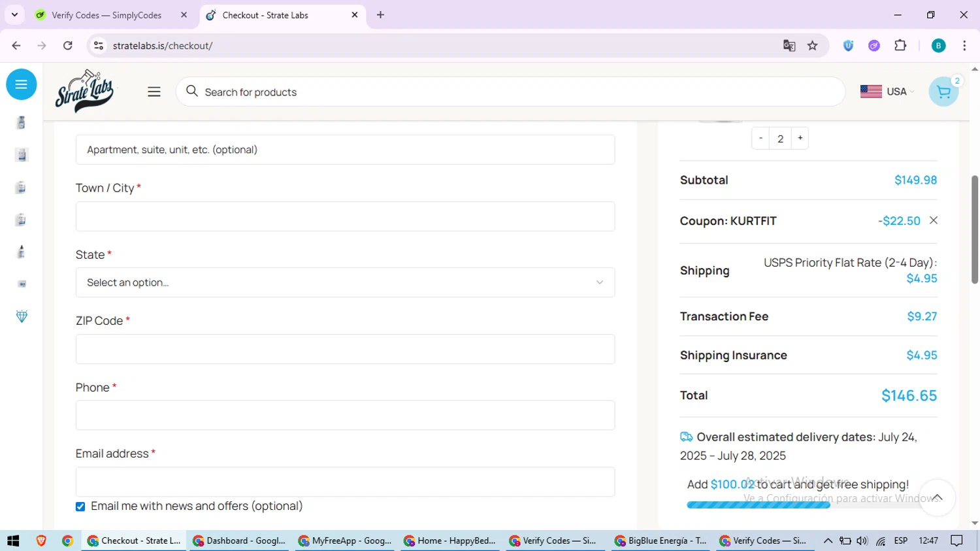Click the Strate Labs logo
Screen dimensions: 980x551
(x=85, y=92)
